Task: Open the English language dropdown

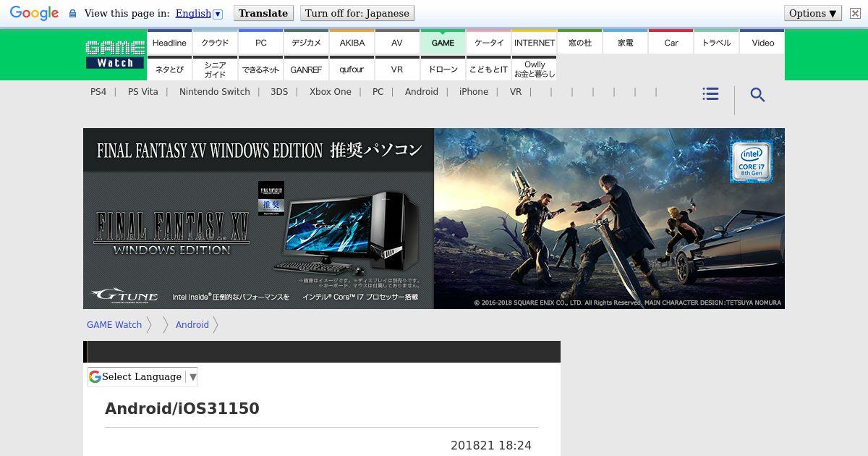Action: 199,13
